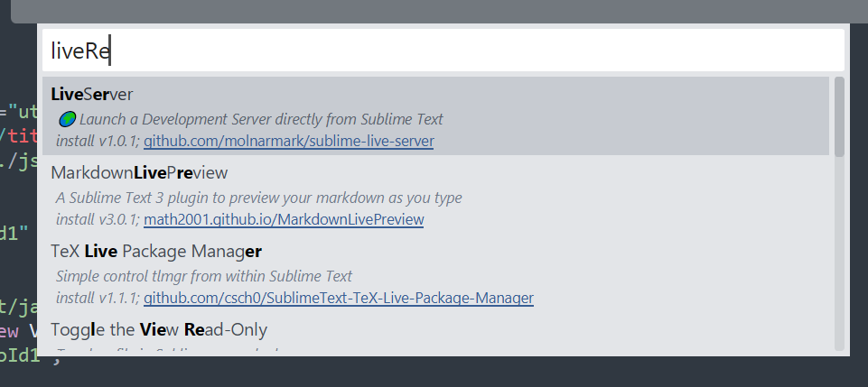Select the TeX Live Package Manager entry
The height and width of the screenshot is (387, 868).
tap(435, 273)
